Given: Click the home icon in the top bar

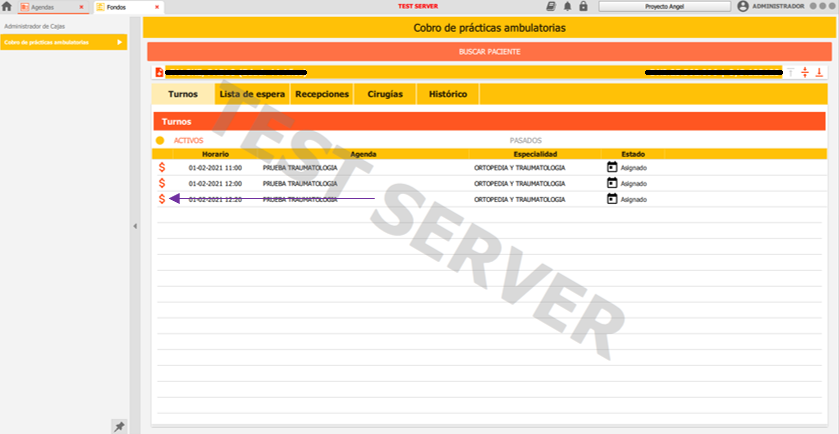Looking at the screenshot, I should click(x=7, y=6).
